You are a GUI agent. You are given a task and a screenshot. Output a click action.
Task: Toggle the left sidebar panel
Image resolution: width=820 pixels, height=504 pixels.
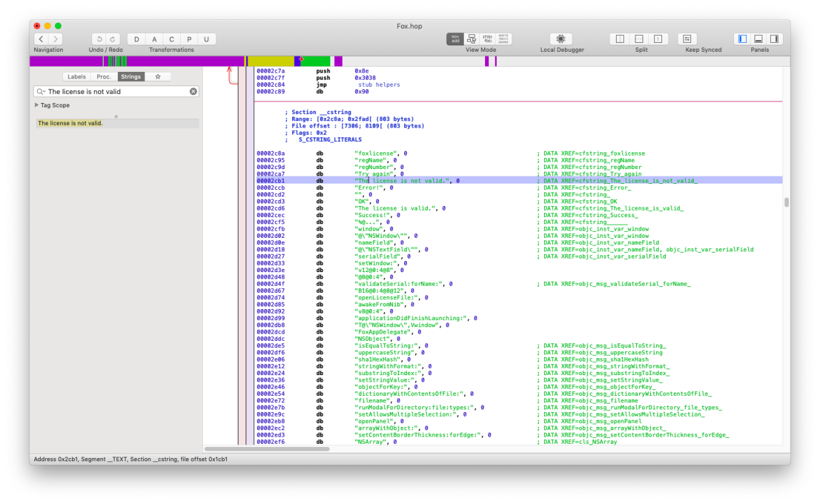click(742, 40)
